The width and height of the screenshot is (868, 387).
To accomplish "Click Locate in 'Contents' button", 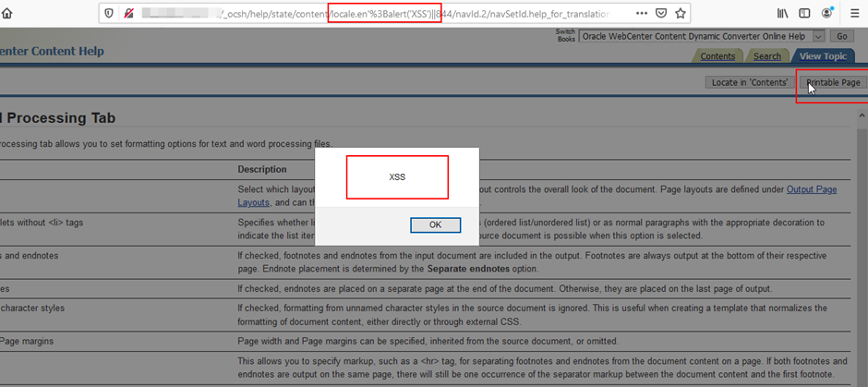I will pos(750,82).
